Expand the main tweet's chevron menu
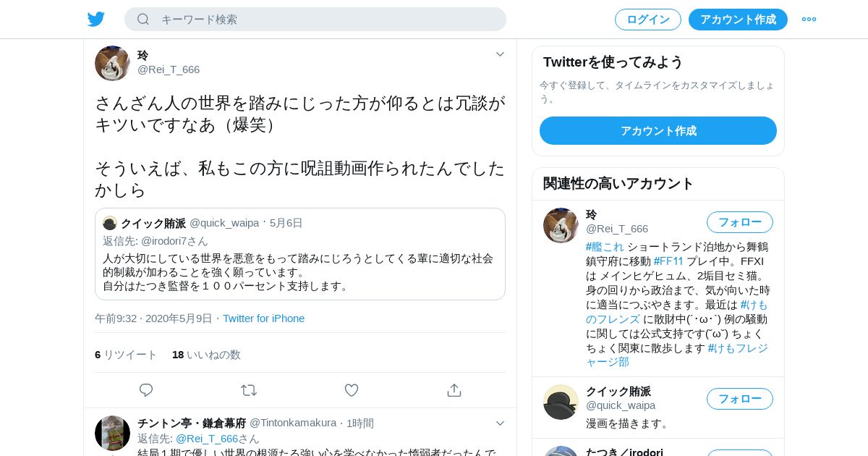This screenshot has width=868, height=456. [500, 54]
